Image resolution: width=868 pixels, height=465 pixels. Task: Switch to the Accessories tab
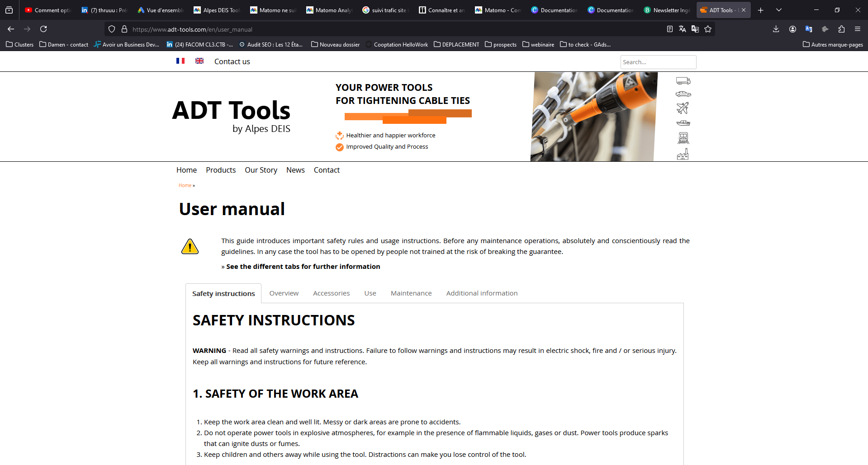[x=332, y=293]
